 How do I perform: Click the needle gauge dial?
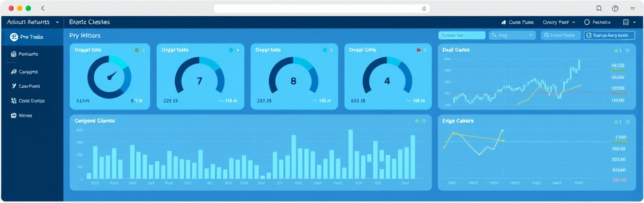pyautogui.click(x=109, y=77)
